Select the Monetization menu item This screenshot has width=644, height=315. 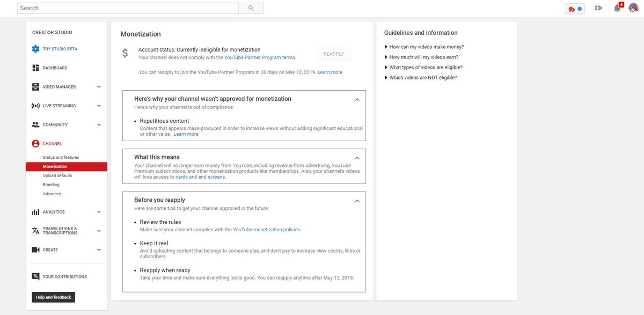point(67,166)
